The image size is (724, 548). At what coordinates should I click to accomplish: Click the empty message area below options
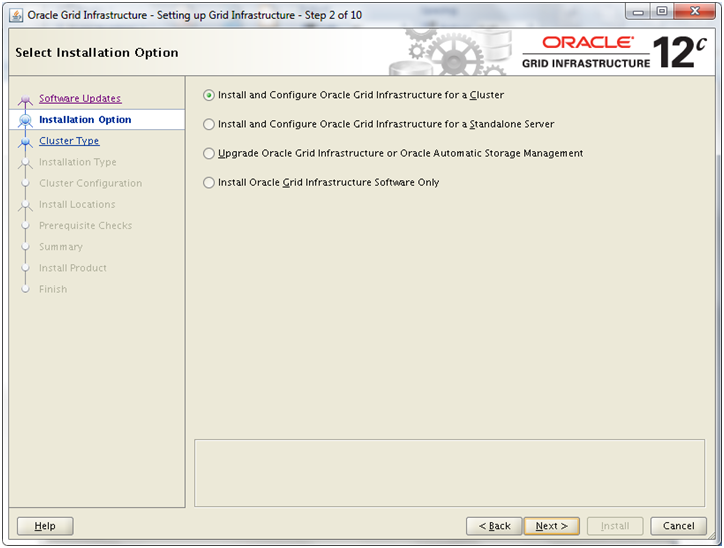pyautogui.click(x=449, y=473)
